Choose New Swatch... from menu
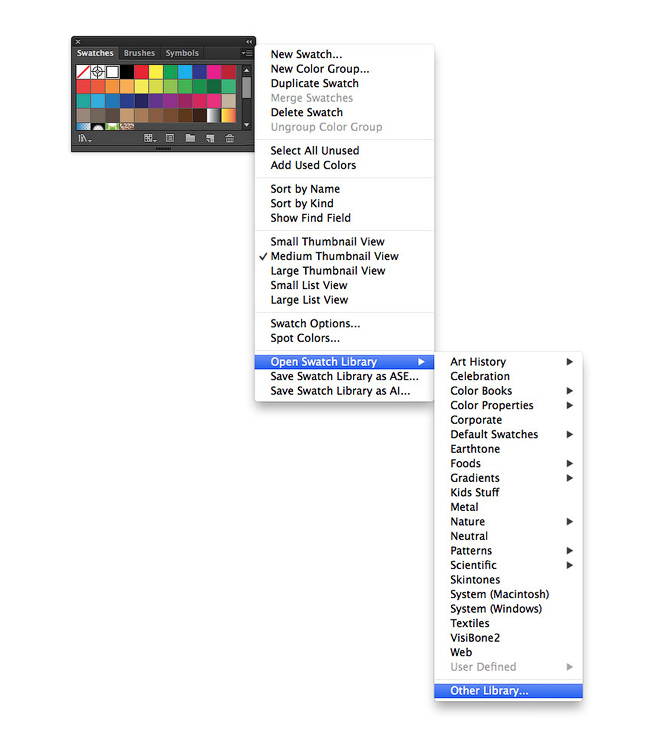 click(344, 54)
